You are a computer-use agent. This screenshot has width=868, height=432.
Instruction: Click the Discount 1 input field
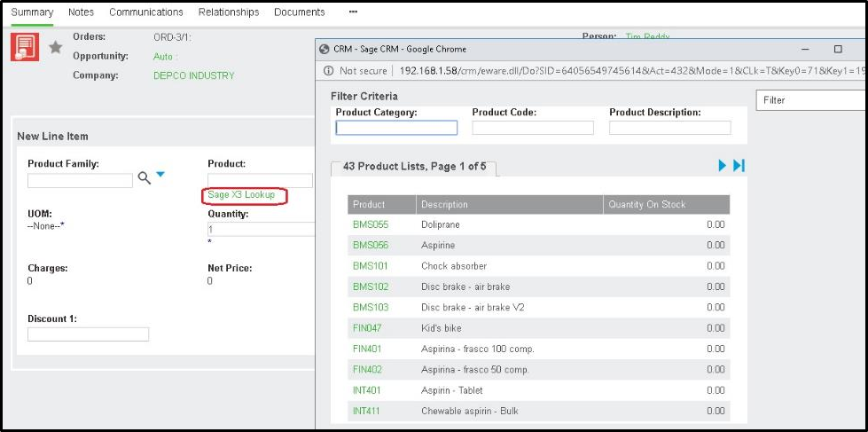(88, 334)
